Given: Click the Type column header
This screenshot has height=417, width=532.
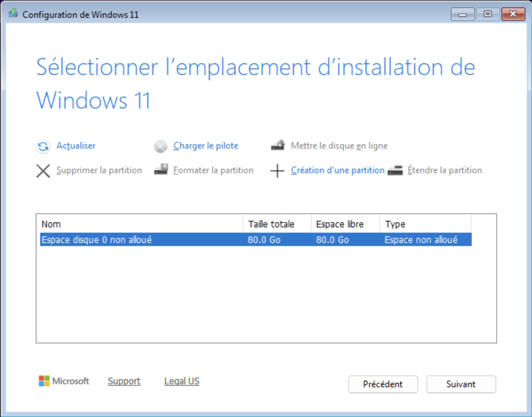Looking at the screenshot, I should coord(426,224).
